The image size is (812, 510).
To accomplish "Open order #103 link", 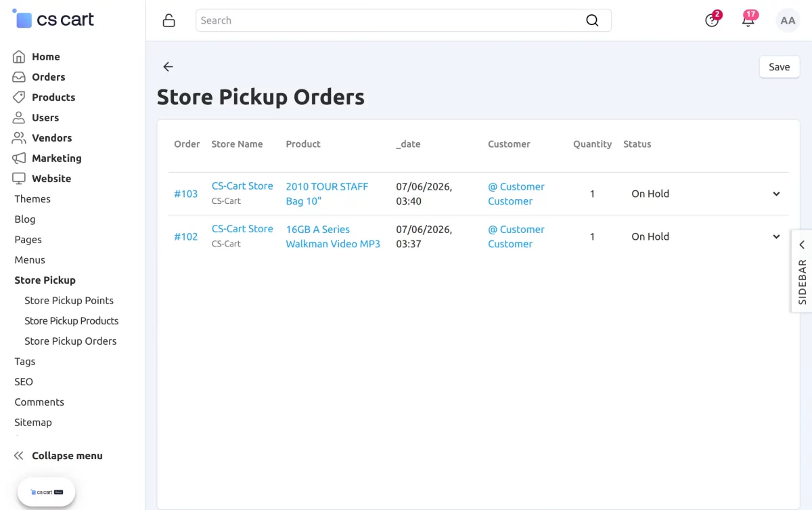I will (x=186, y=194).
